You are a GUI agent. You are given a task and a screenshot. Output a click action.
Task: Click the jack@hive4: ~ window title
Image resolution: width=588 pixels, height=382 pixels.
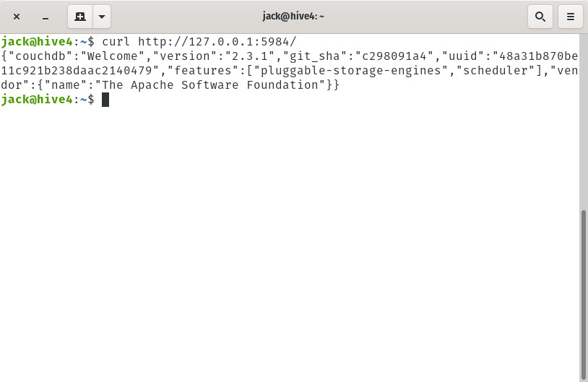(293, 17)
